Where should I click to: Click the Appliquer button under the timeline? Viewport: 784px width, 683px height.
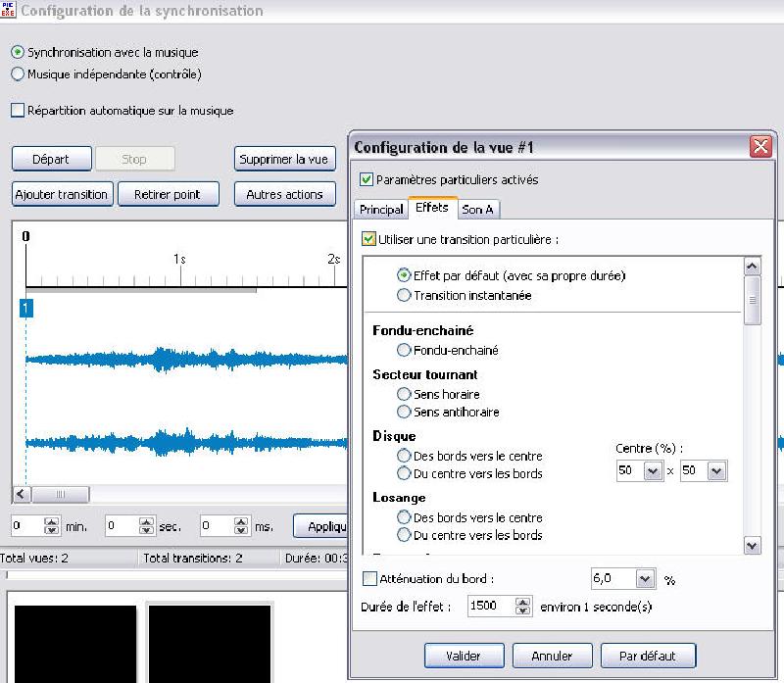[320, 526]
